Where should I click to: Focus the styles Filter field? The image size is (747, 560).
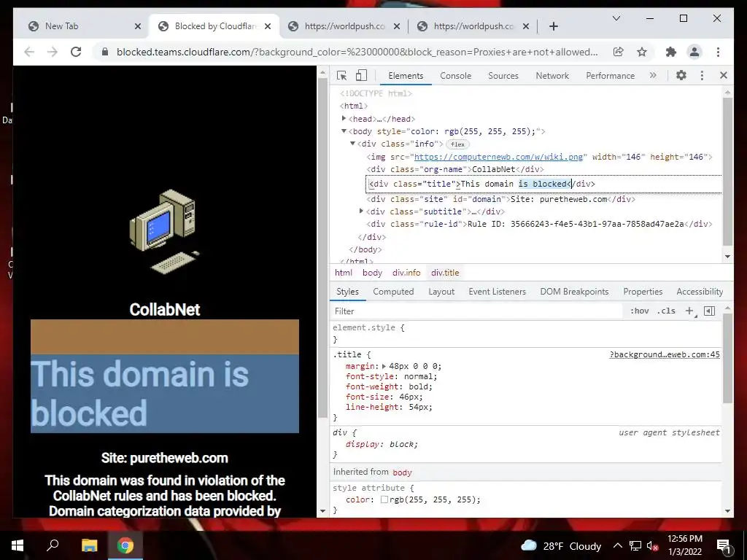476,311
